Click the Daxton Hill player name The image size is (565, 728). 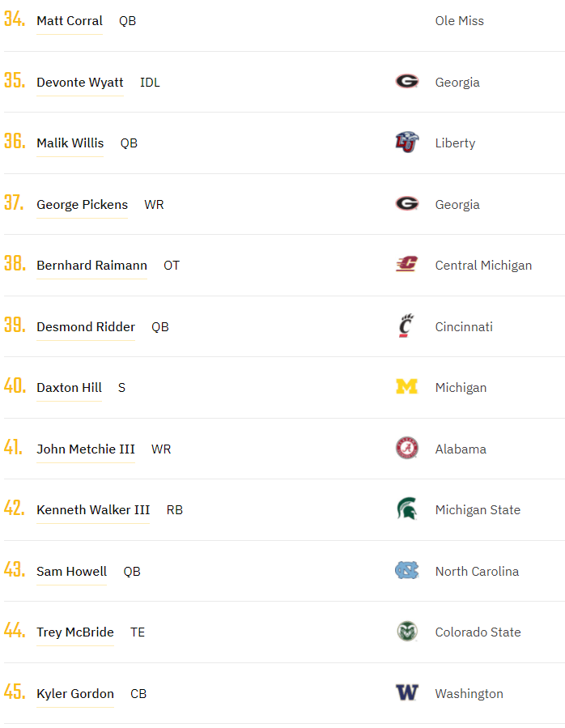pos(69,388)
